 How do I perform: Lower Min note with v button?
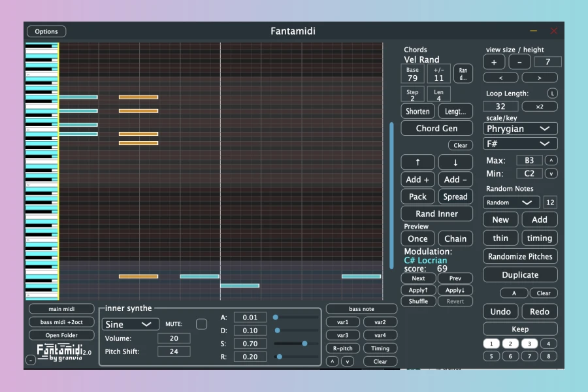click(x=551, y=173)
